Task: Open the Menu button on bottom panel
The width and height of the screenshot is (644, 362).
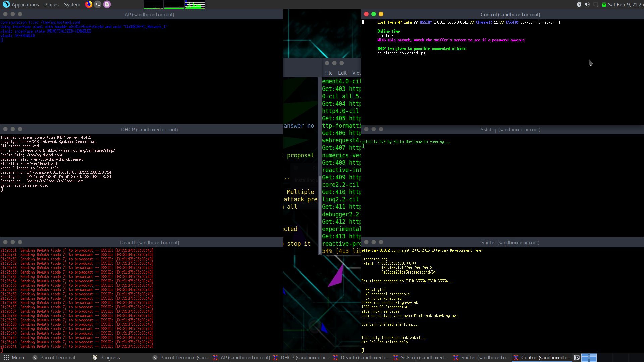Action: pyautogui.click(x=14, y=358)
